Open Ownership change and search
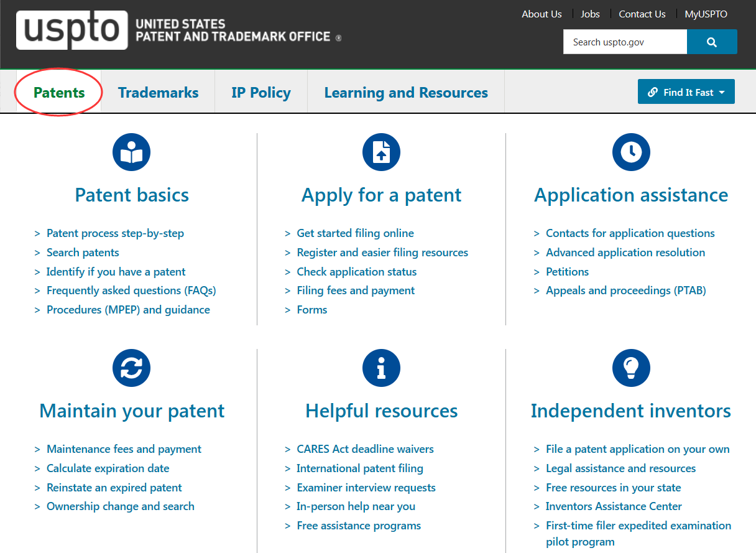The height and width of the screenshot is (553, 756). pyautogui.click(x=121, y=506)
